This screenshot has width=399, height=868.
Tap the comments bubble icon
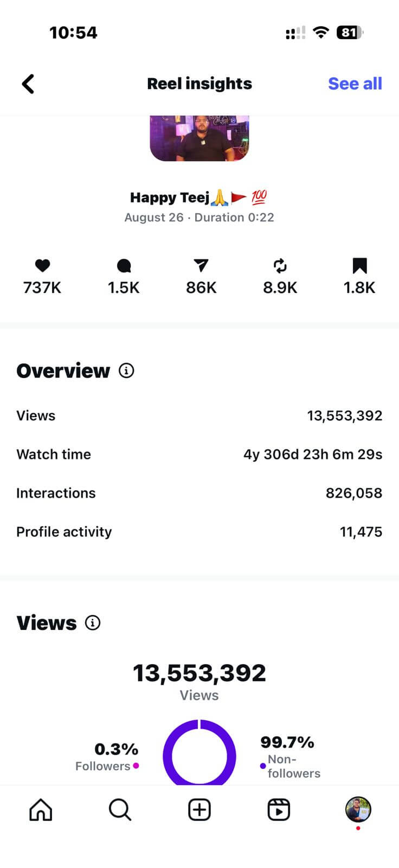point(124,265)
